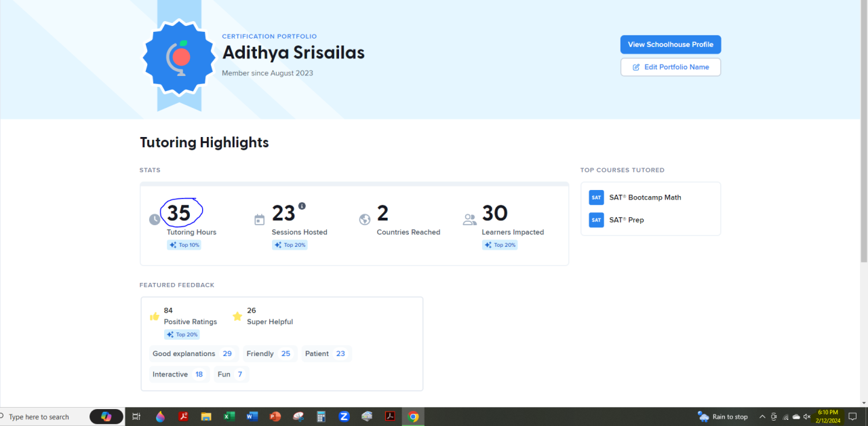Open the Calculator taskbar icon
The width and height of the screenshot is (868, 426).
tap(321, 417)
